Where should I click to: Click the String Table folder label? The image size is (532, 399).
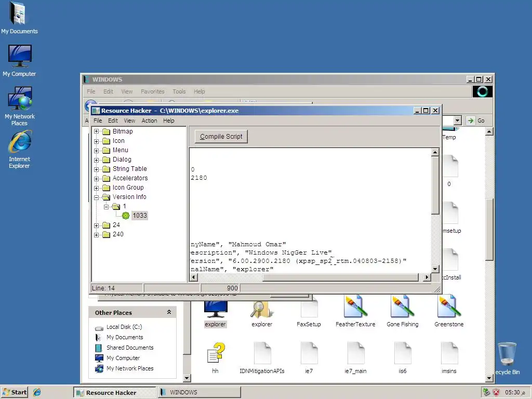pos(129,169)
